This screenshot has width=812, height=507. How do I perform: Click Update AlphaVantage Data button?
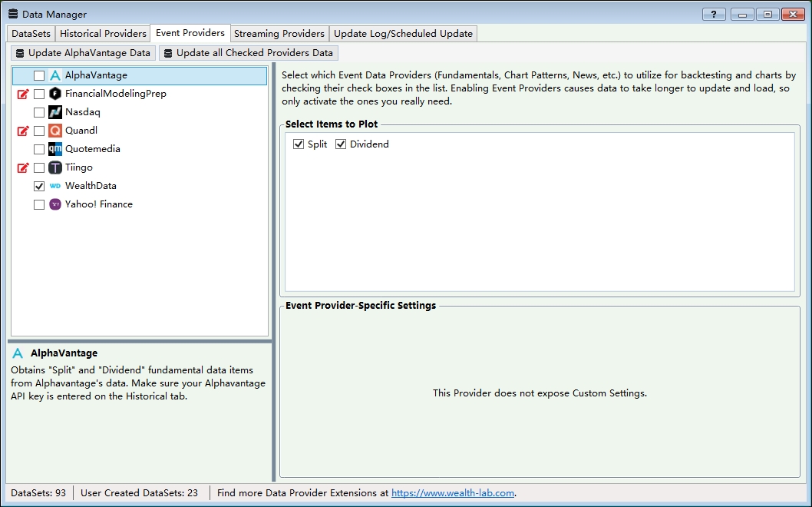pyautogui.click(x=84, y=53)
